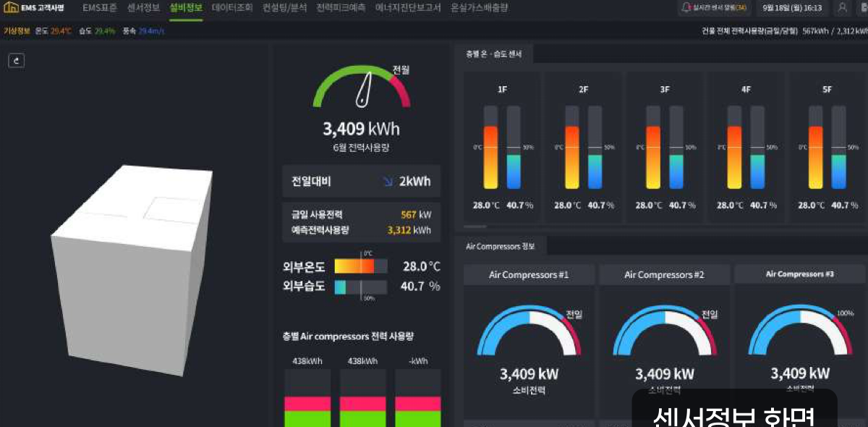The image size is (868, 427).
Task: Click the 층별 Air compressors 전력 사용량 heading
Action: click(348, 337)
